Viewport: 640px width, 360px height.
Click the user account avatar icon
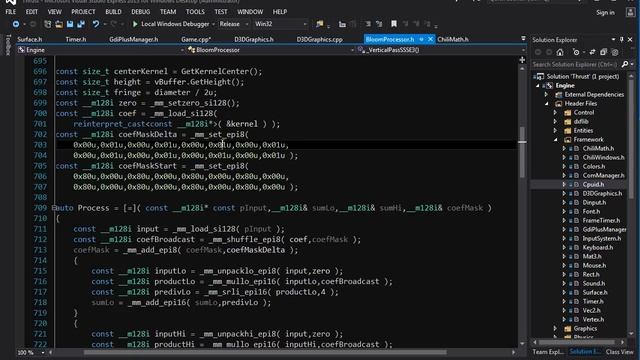(631, 12)
